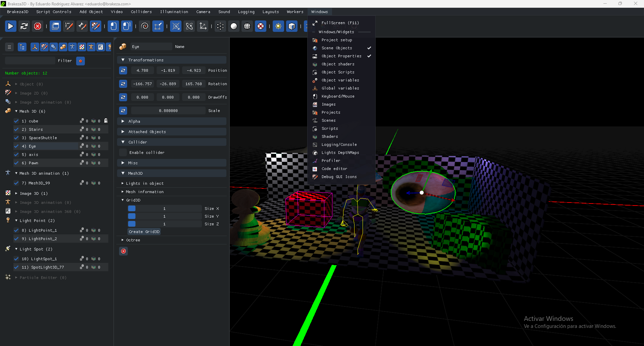Click the reset icon next to Position
Screen dimensions: 644x346
coord(123,70)
